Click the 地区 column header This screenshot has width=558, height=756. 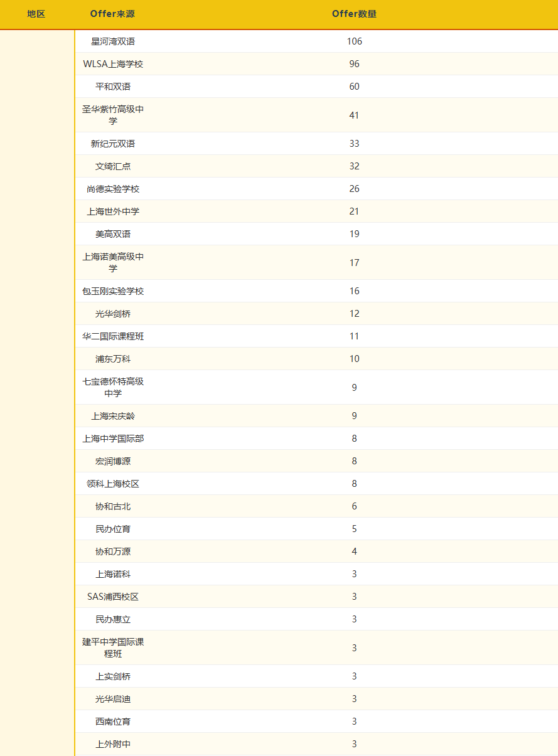36,14
